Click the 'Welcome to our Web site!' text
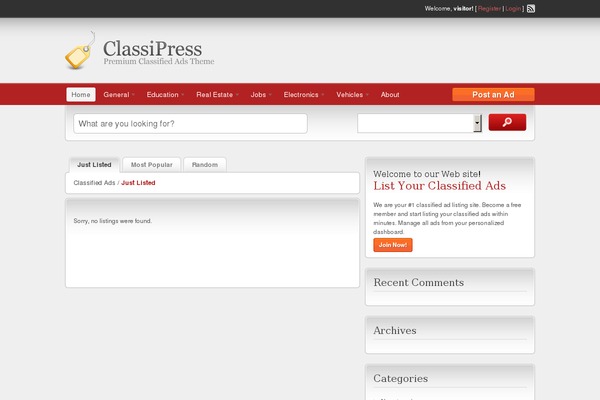 click(427, 174)
